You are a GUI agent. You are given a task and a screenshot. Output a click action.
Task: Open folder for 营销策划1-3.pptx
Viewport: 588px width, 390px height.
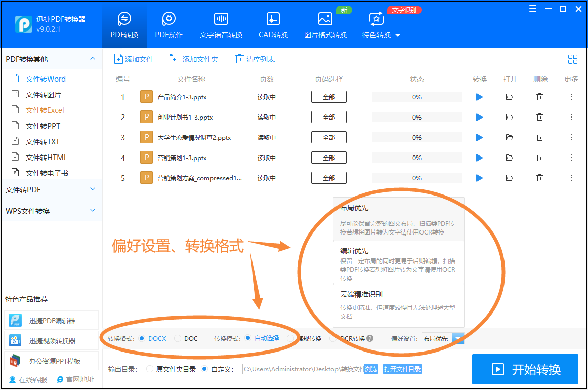(509, 158)
